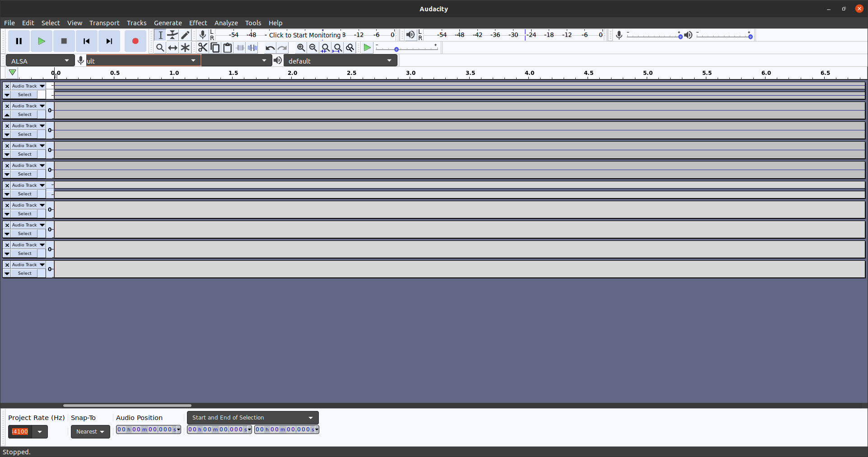
Task: Click the Stop transport button
Action: pyautogui.click(x=64, y=41)
